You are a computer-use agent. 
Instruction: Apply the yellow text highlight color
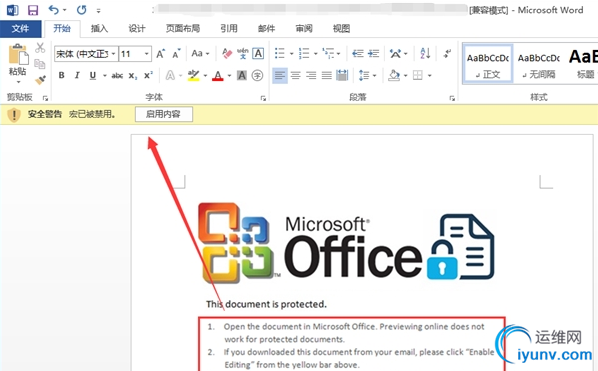tap(194, 75)
